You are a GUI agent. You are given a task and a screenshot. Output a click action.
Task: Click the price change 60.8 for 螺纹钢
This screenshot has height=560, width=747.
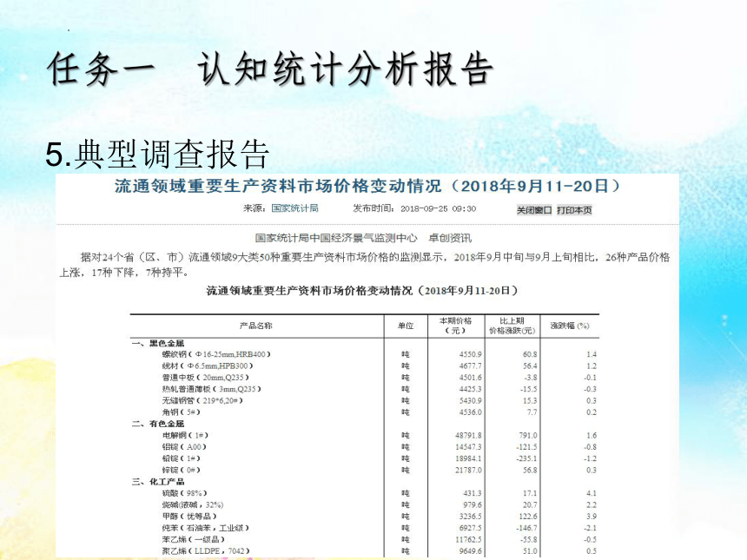click(x=530, y=354)
